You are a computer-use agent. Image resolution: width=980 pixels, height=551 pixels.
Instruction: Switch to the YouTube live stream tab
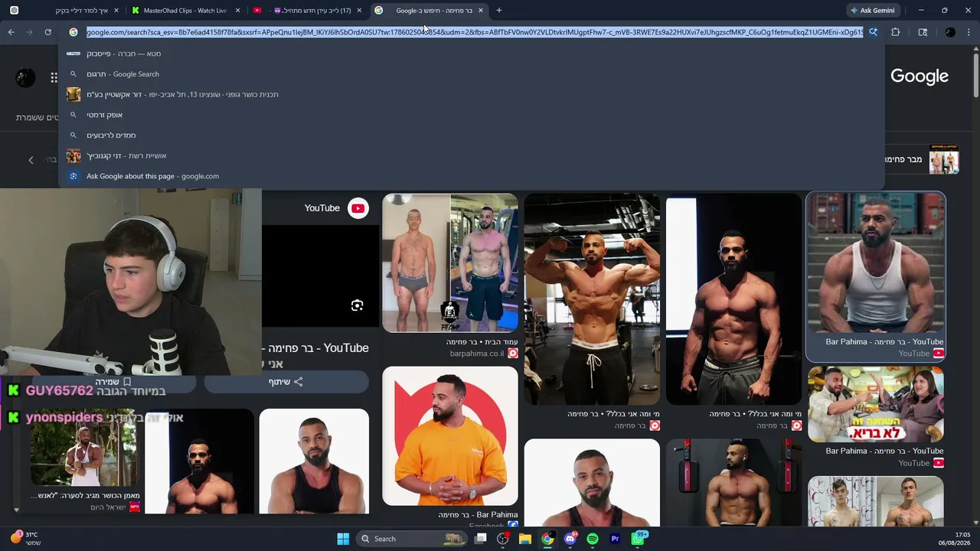coord(308,11)
